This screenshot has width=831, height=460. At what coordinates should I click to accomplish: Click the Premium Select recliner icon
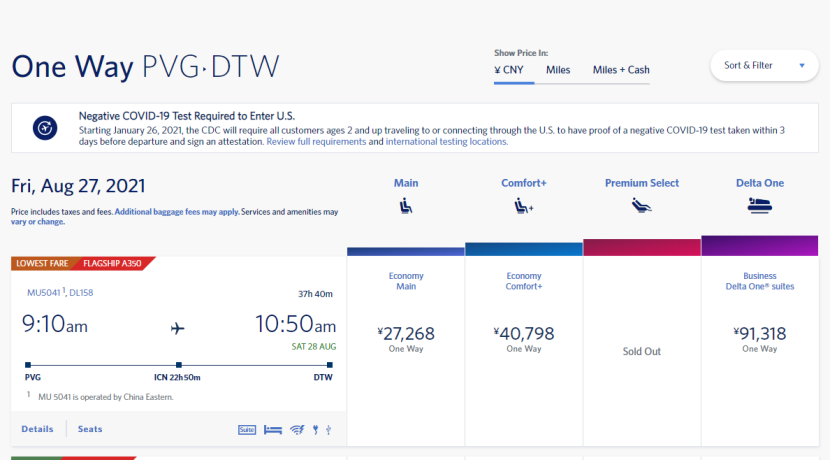pyautogui.click(x=641, y=206)
